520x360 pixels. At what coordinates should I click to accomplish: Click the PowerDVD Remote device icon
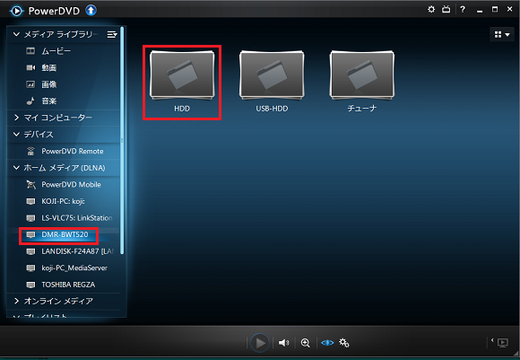31,151
